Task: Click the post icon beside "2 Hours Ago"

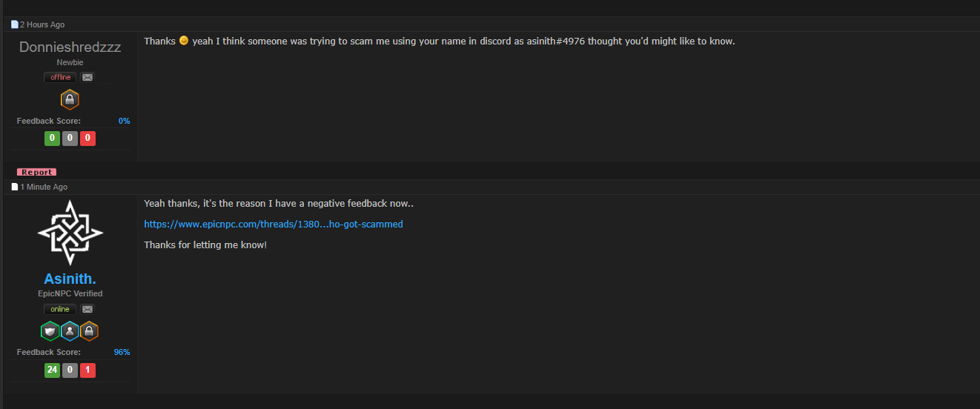Action: point(14,24)
